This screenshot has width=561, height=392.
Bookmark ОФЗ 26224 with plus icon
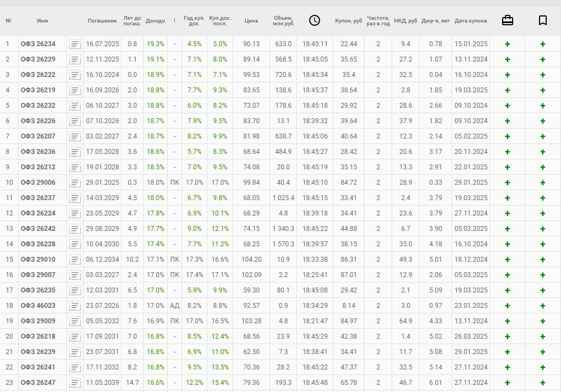pos(543,213)
